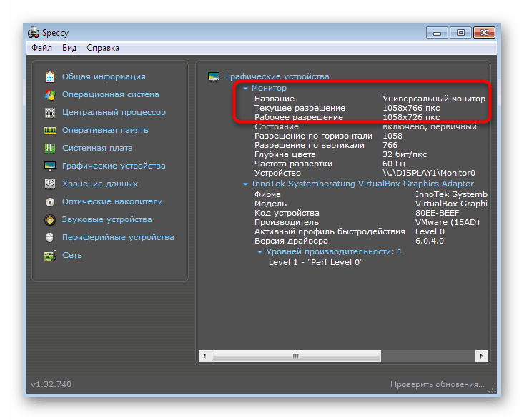The height and width of the screenshot is (420, 524).
Task: Click the InnoTek Systemberatung VirtualBox Graphics Adapter heading
Action: coord(362,184)
